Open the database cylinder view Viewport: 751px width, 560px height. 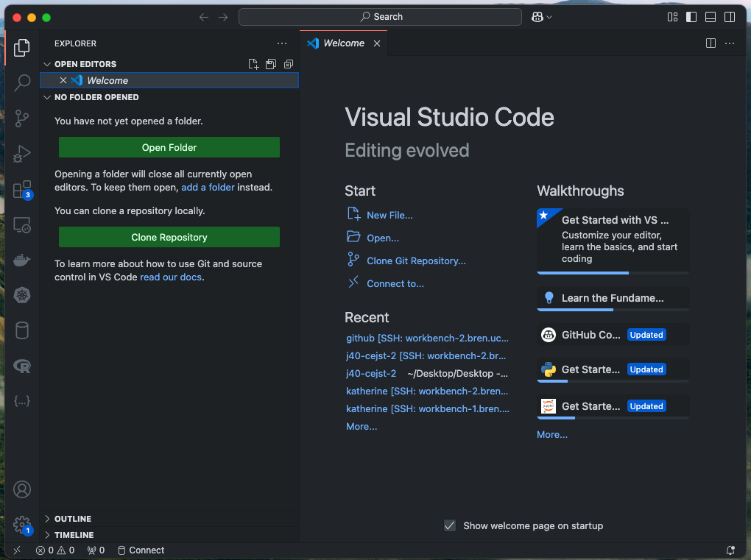pyautogui.click(x=21, y=330)
